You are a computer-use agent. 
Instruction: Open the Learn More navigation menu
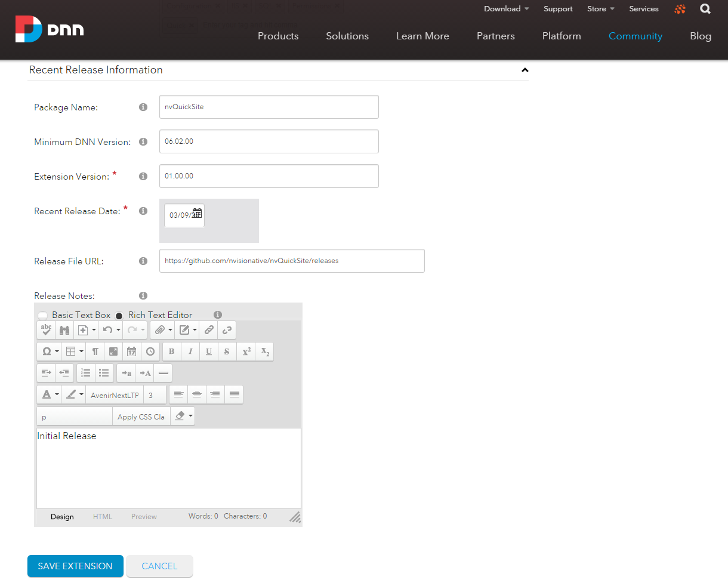[422, 36]
